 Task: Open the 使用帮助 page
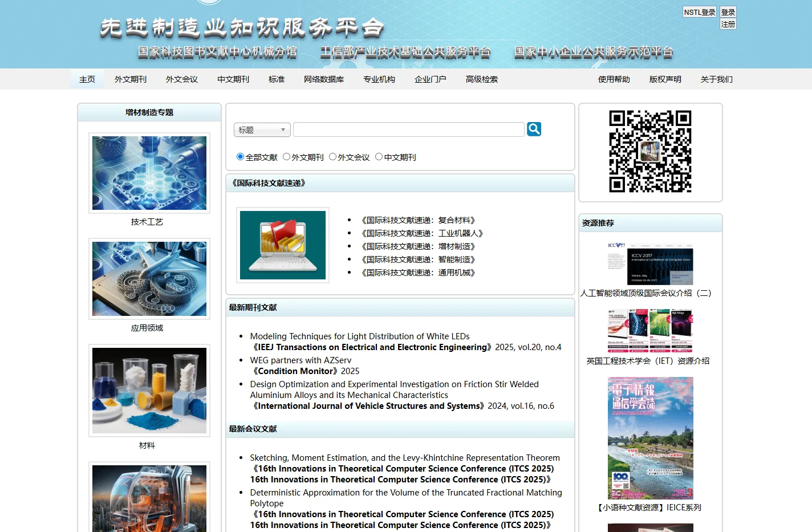(x=614, y=79)
